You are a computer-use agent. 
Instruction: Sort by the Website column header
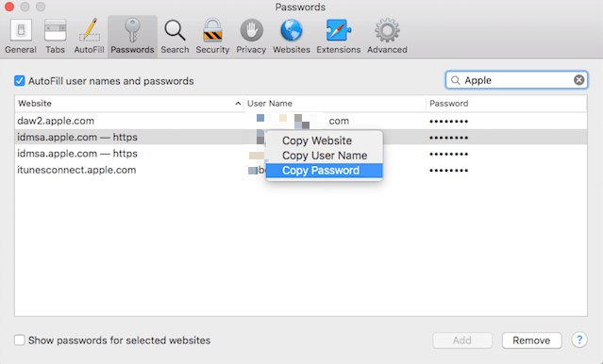coord(129,104)
